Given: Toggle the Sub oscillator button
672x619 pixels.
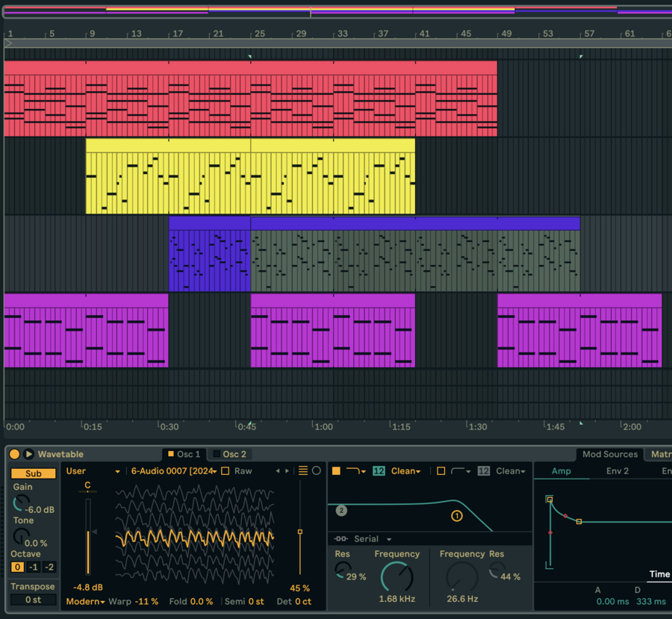Looking at the screenshot, I should click(x=34, y=473).
